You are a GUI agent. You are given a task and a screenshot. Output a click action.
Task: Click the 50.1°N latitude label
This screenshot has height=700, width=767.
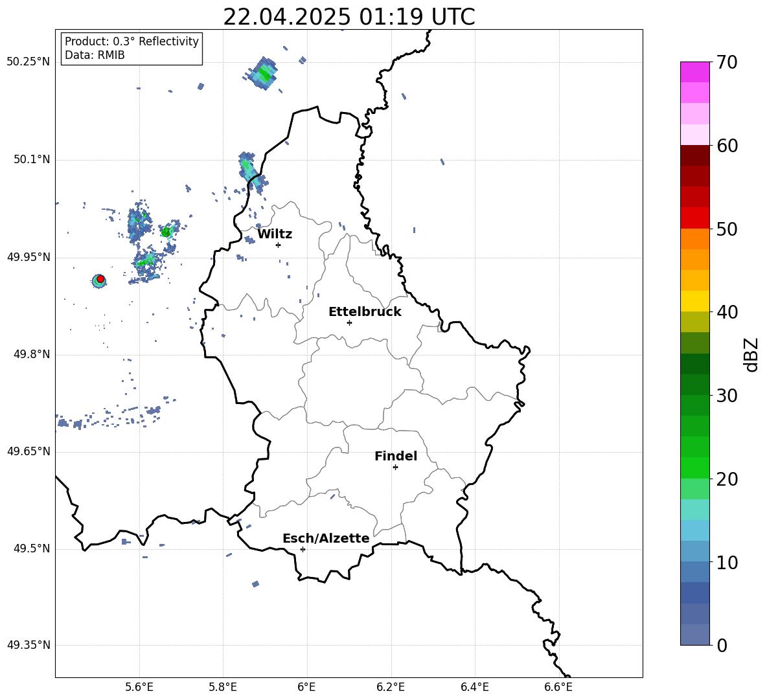31,160
